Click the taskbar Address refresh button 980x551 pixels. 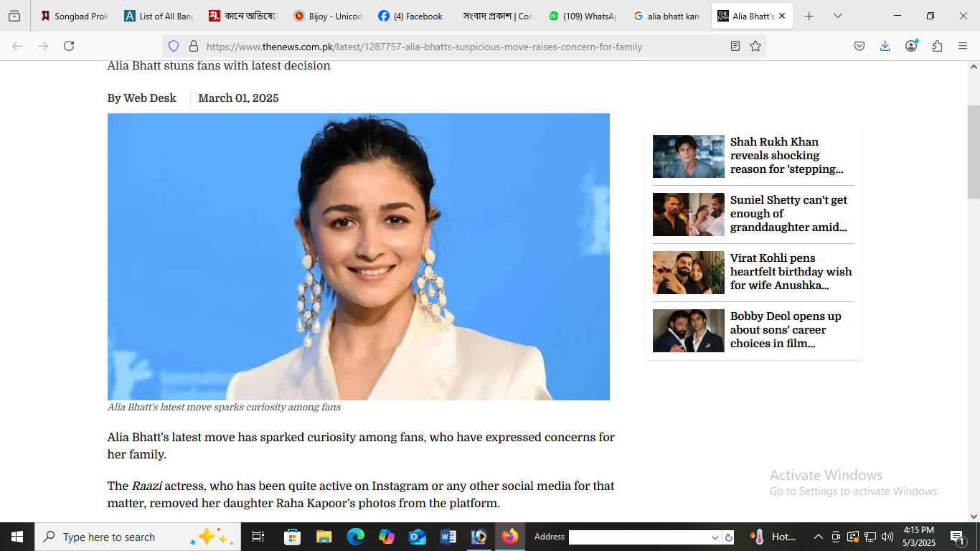point(729,537)
